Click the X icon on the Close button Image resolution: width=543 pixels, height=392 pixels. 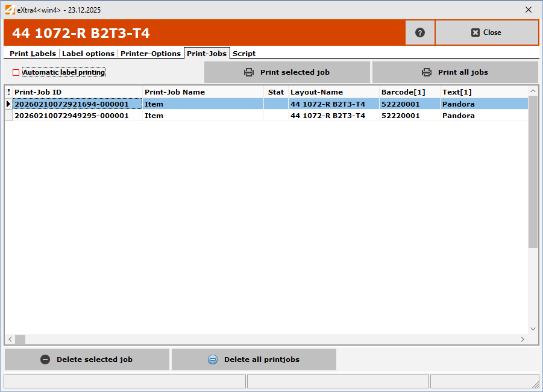tap(475, 33)
